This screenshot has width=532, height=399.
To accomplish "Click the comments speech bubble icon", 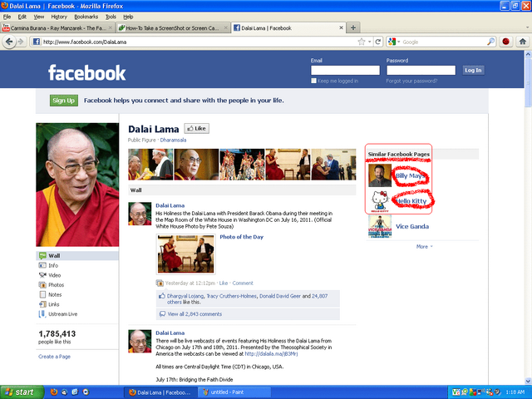I will pos(163,314).
